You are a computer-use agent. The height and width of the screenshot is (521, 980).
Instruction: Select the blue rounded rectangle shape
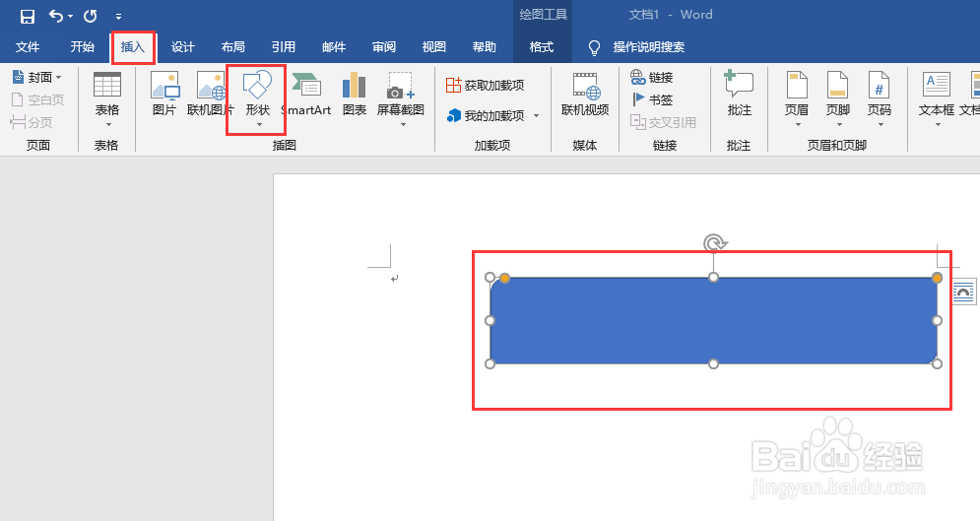713,320
